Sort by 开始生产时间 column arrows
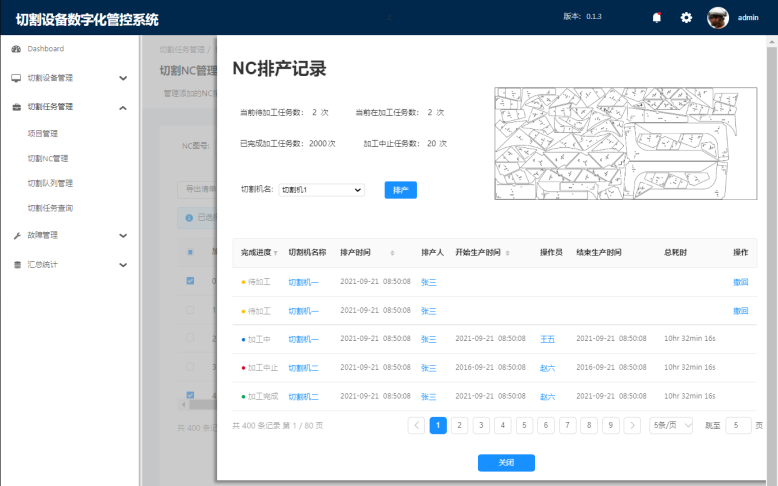This screenshot has height=486, width=778. (507, 253)
